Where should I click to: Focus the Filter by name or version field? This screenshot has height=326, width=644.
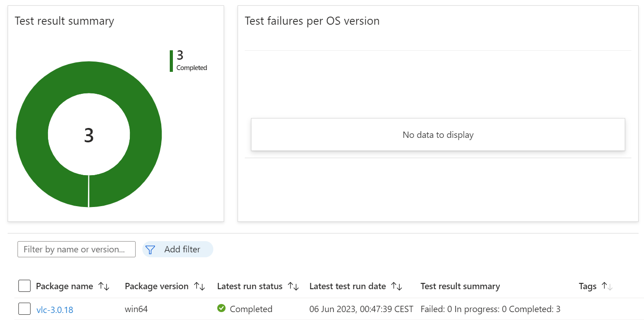pos(76,249)
